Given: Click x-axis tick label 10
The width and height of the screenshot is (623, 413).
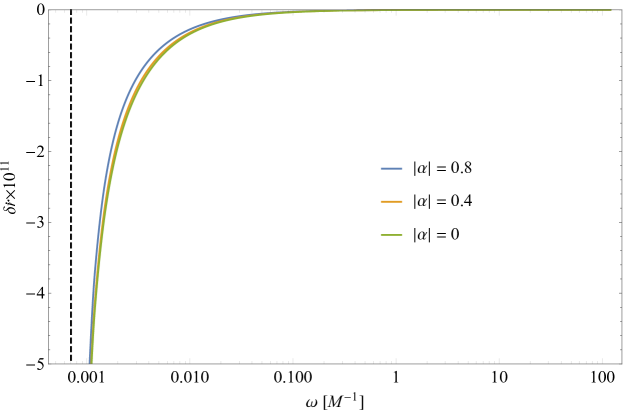Looking at the screenshot, I should tap(499, 378).
